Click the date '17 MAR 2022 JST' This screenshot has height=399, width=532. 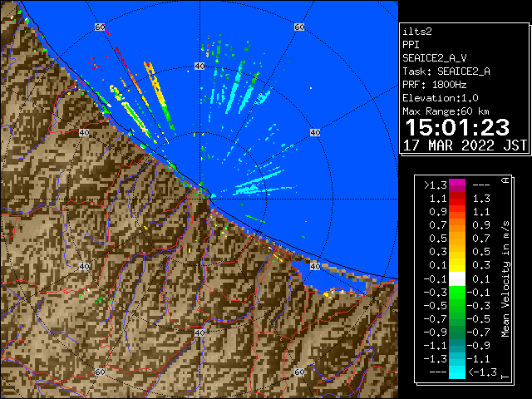465,145
